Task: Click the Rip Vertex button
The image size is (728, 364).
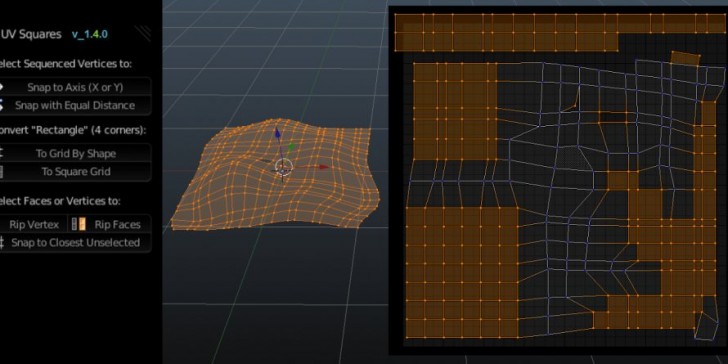Action: click(33, 224)
